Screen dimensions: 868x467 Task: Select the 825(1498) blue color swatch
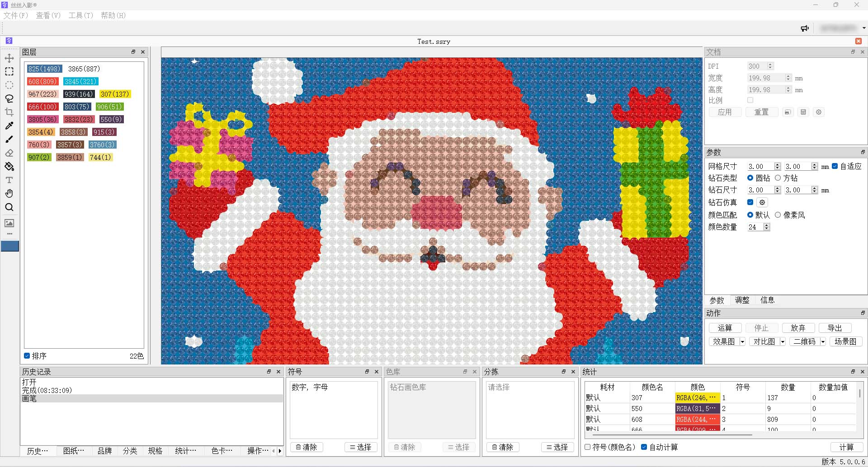44,69
